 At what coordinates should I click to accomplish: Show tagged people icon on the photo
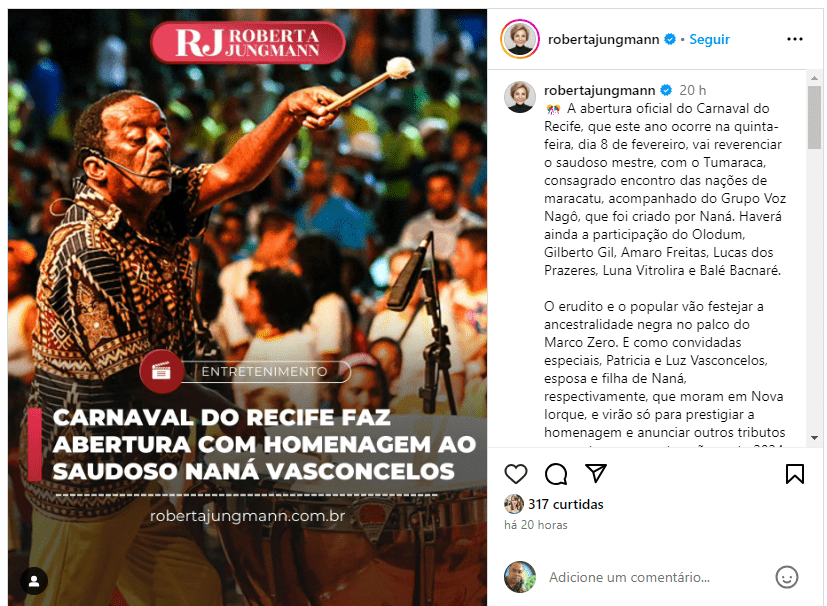[x=34, y=581]
